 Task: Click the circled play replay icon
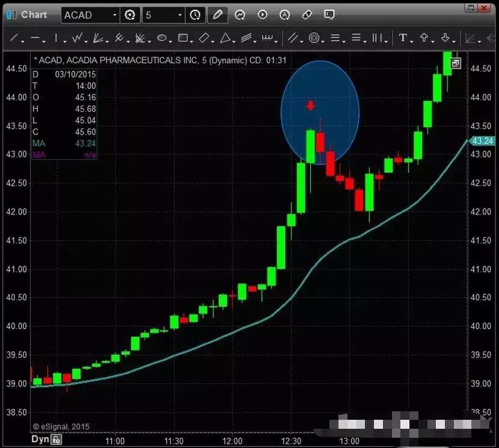coord(263,14)
